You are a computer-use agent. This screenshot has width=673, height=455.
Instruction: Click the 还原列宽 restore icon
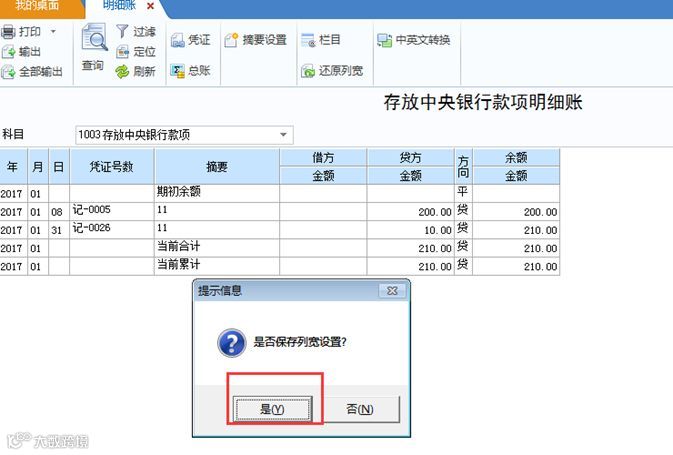[x=308, y=71]
